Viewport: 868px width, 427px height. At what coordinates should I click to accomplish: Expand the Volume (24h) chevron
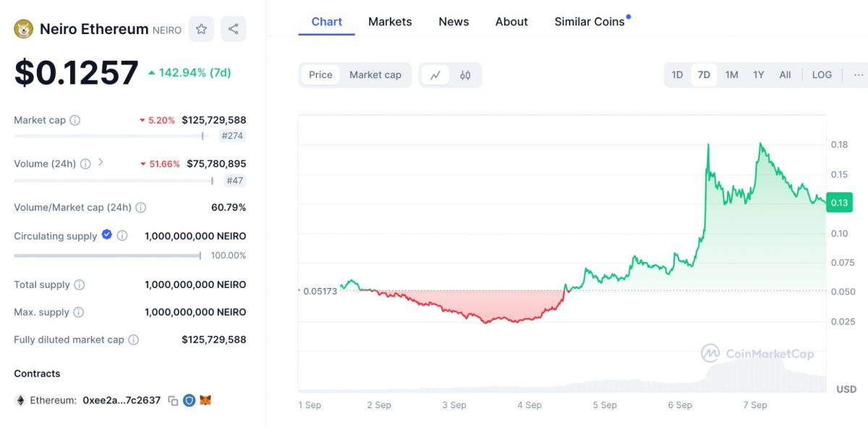(x=101, y=162)
